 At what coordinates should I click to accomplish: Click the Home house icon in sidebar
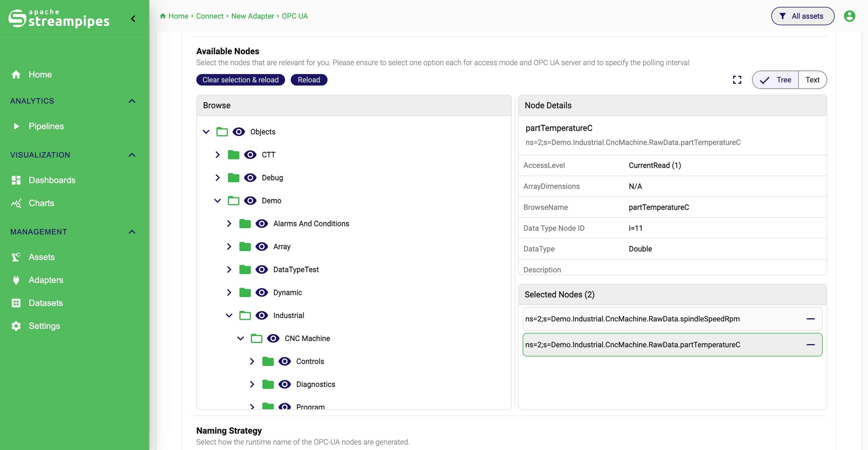coord(16,74)
